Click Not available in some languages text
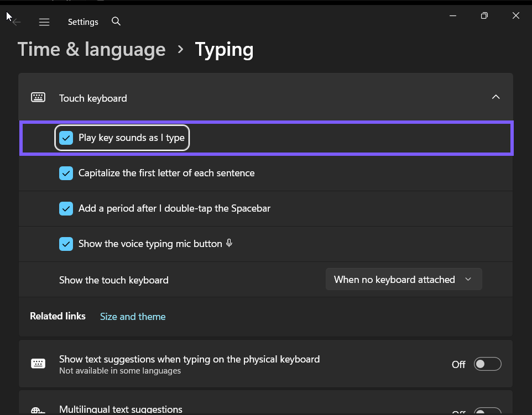 pyautogui.click(x=120, y=371)
